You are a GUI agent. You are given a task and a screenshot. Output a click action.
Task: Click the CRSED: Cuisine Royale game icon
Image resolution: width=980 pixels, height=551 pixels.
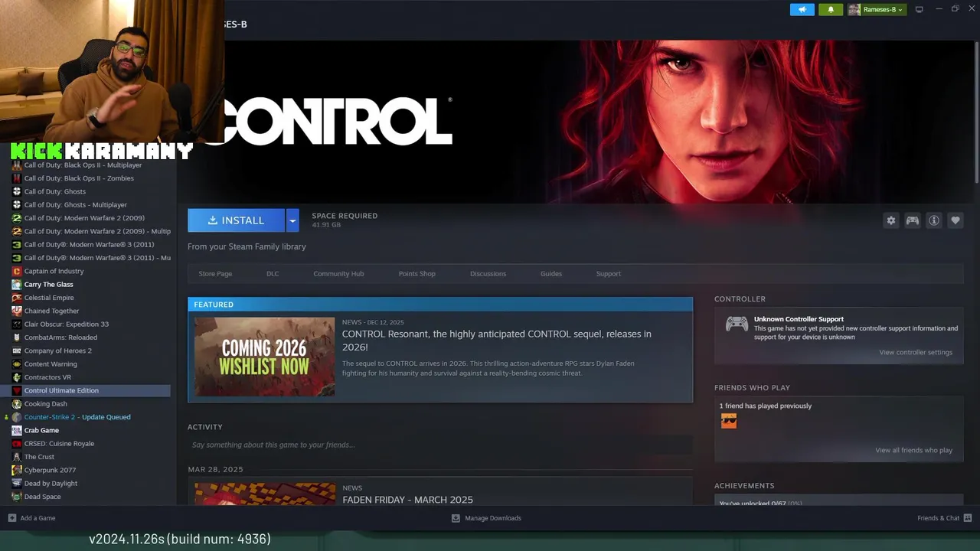(17, 443)
